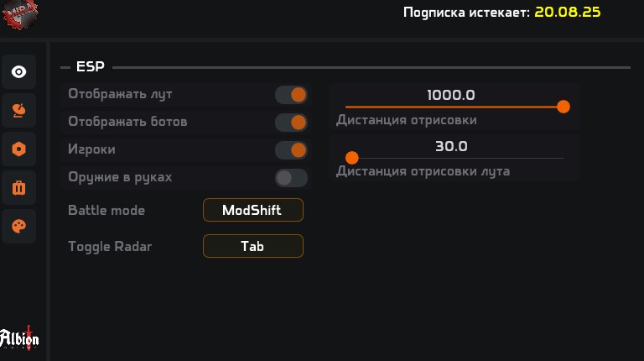
Task: Change the Toggle Radar Tab keybind
Action: [x=252, y=246]
